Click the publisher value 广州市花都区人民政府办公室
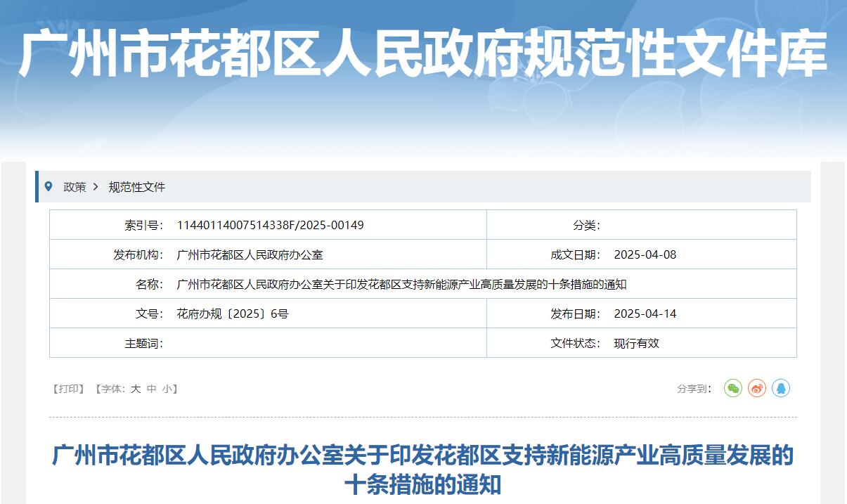This screenshot has width=847, height=504. point(250,254)
